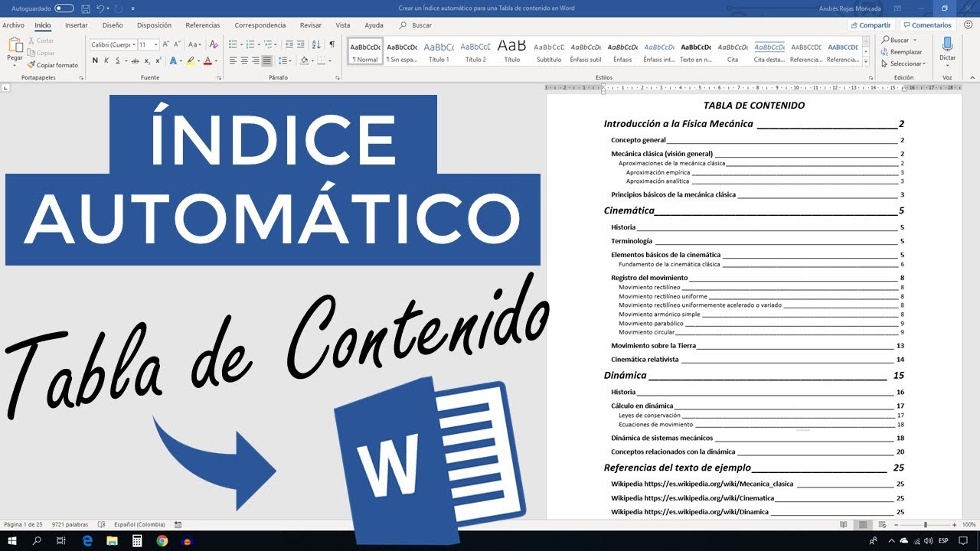Click the paragraph shading bucket icon
This screenshot has width=980, height=551.
pyautogui.click(x=304, y=60)
